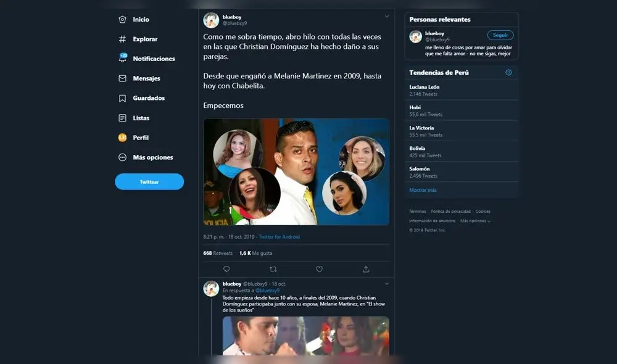Screen dimensions: 617x364
Task: Share the tweet via the upload arrow icon
Action: click(365, 269)
